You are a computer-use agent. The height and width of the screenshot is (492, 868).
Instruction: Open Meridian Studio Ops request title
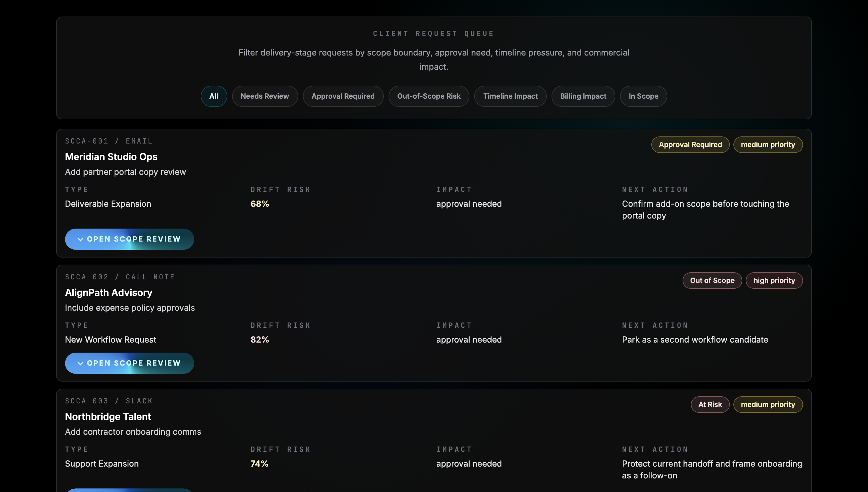(x=111, y=157)
